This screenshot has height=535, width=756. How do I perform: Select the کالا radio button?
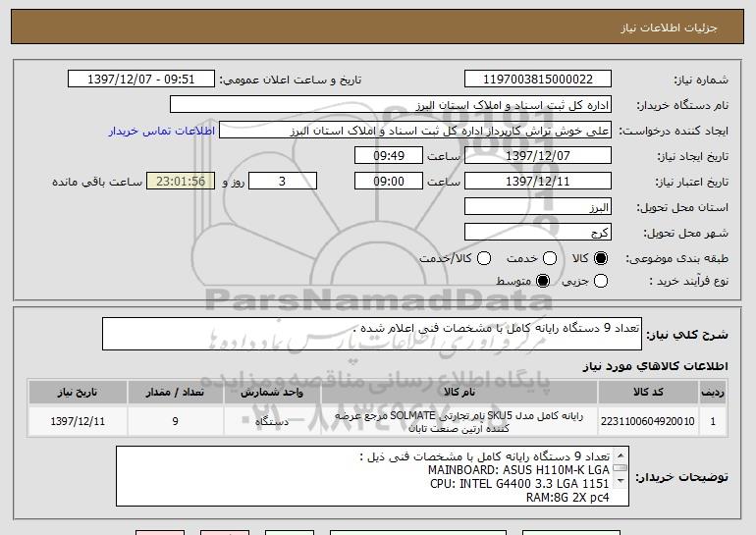[601, 259]
